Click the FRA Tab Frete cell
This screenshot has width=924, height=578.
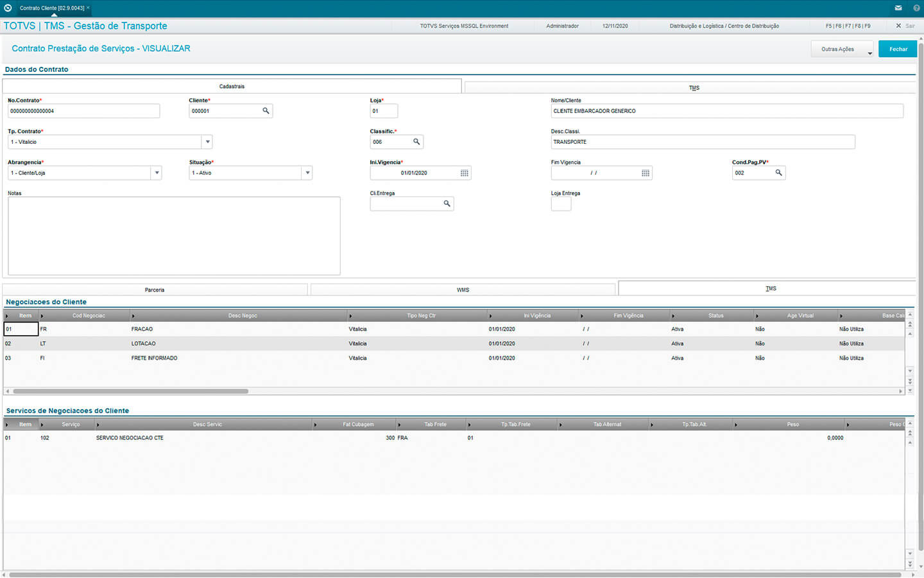coord(402,438)
